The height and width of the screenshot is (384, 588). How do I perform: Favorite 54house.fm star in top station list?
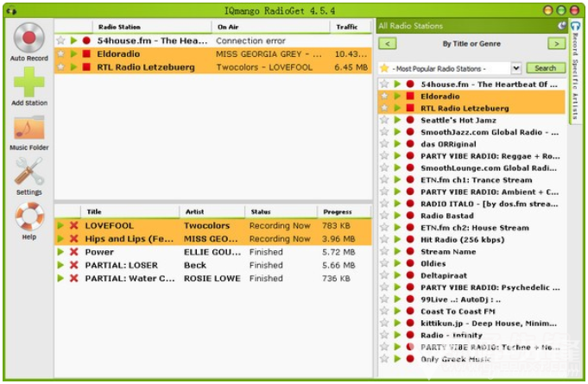coord(60,40)
